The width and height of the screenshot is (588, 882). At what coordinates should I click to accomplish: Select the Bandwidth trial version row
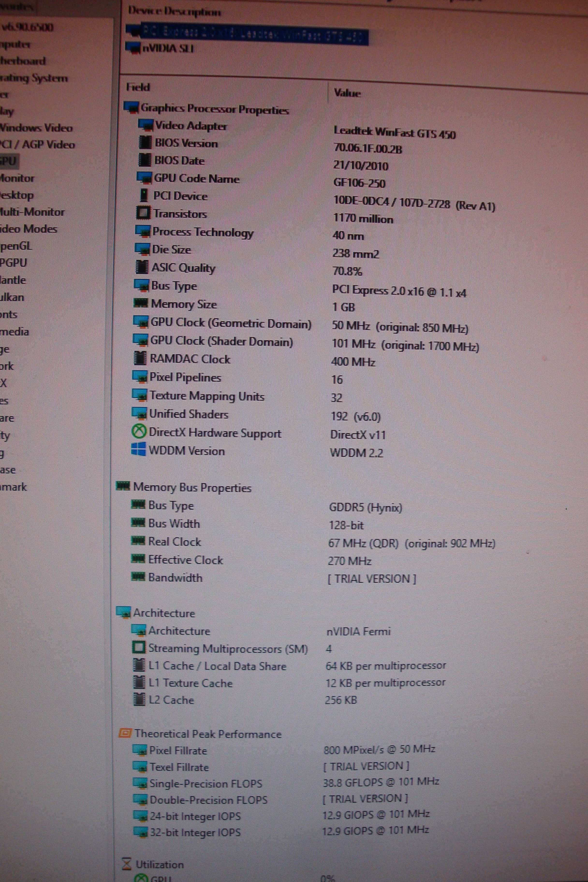coord(273,578)
